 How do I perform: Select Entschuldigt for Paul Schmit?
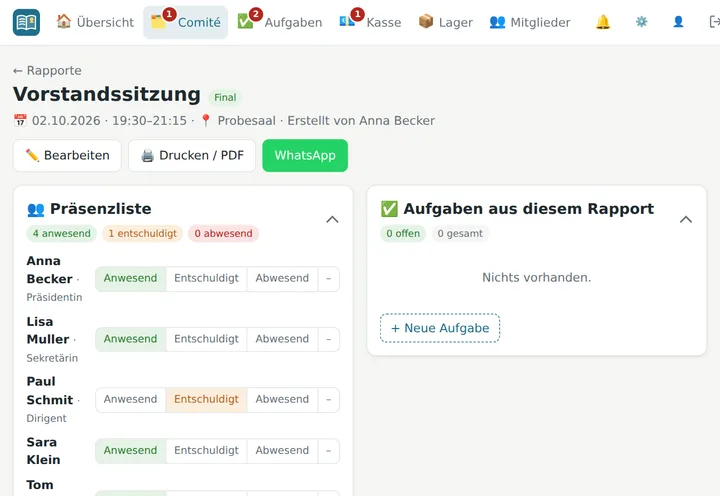click(x=206, y=400)
